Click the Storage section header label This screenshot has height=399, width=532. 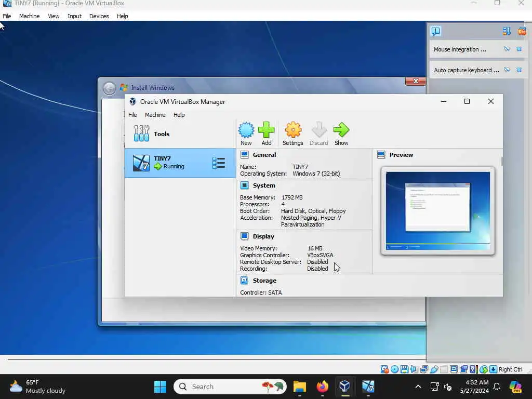click(x=264, y=281)
